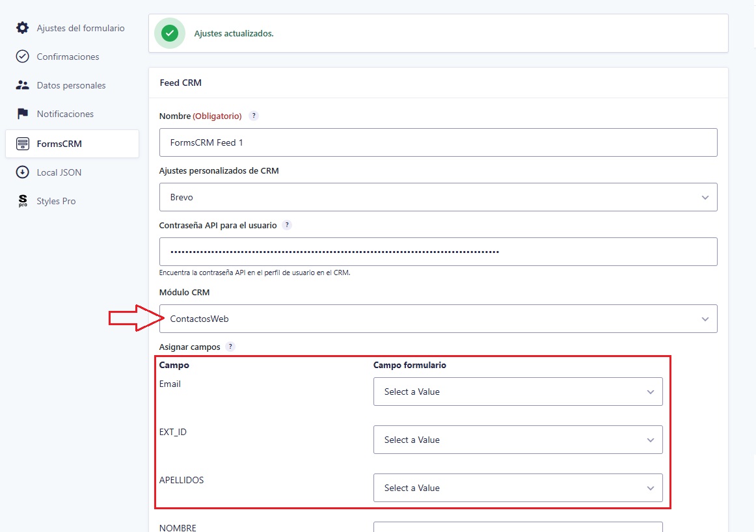Click the gear icon for Ajustes del formulario

tap(22, 28)
